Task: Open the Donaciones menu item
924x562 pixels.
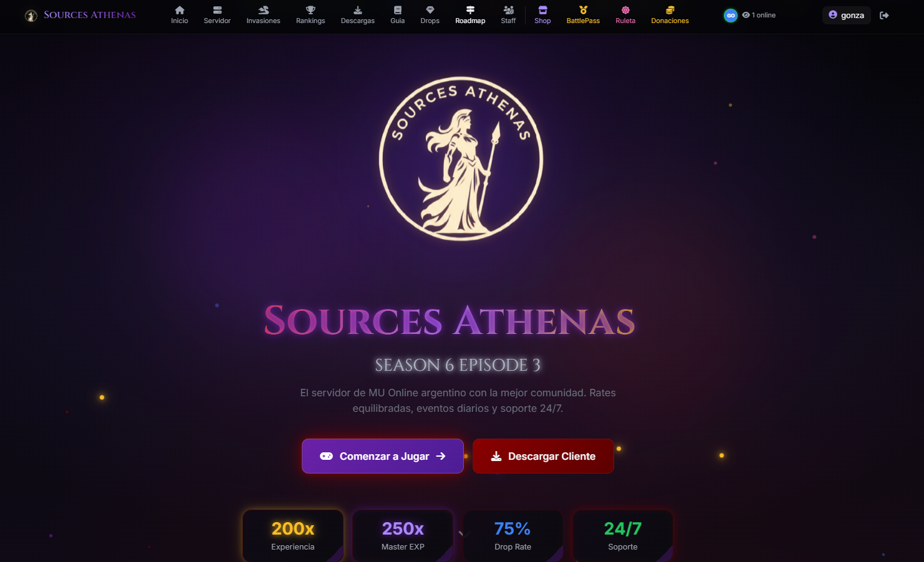Action: tap(670, 15)
